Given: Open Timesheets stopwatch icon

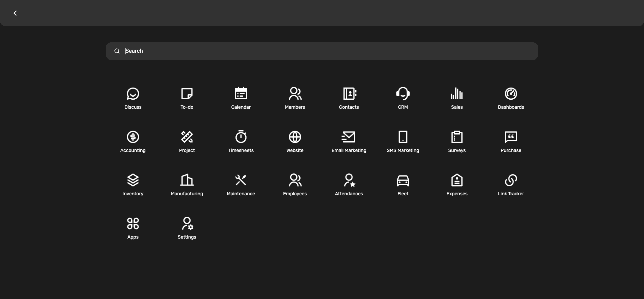Looking at the screenshot, I should (241, 137).
